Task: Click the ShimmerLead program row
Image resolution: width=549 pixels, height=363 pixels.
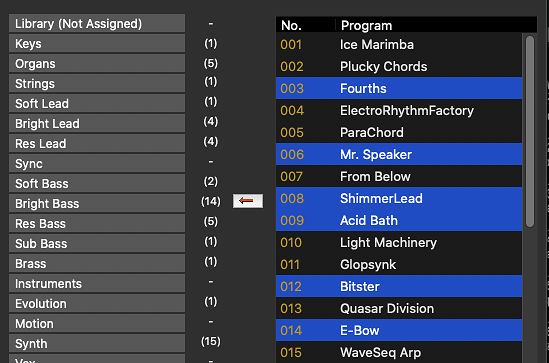Action: tap(399, 198)
